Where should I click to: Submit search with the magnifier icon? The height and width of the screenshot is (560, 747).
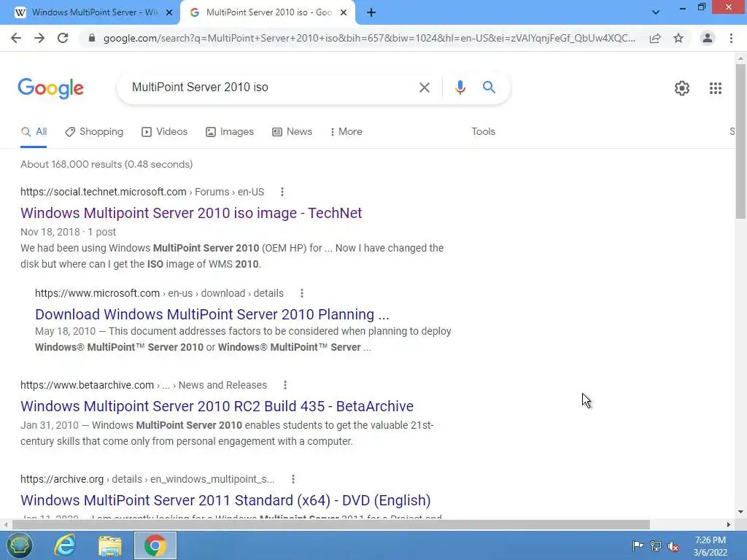(x=489, y=87)
